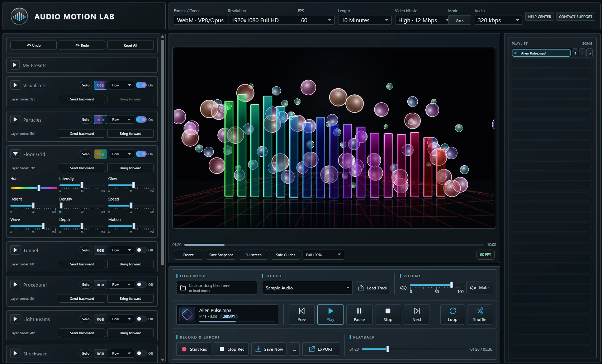Screen dimensions: 602x364
Task: Stop playback with Stop button
Action: pyautogui.click(x=388, y=315)
